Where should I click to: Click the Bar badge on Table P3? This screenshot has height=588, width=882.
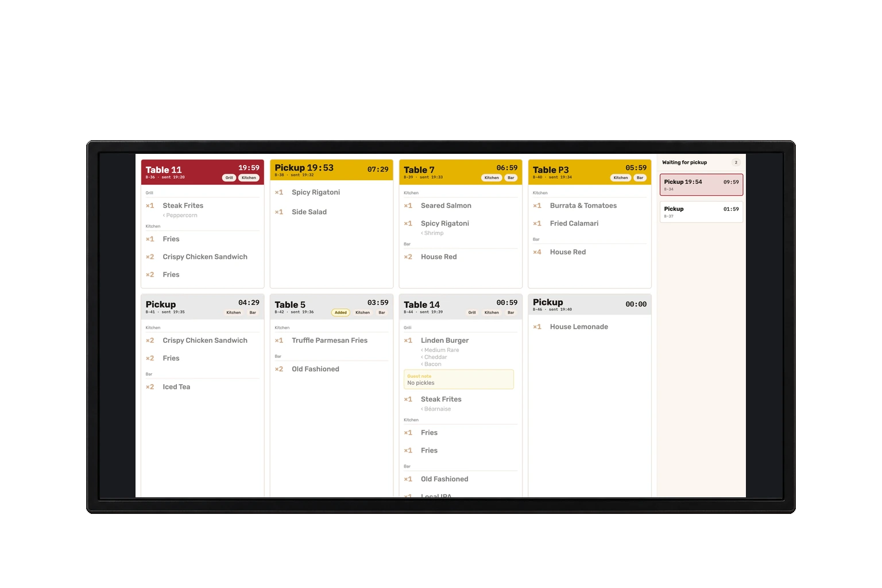(640, 178)
